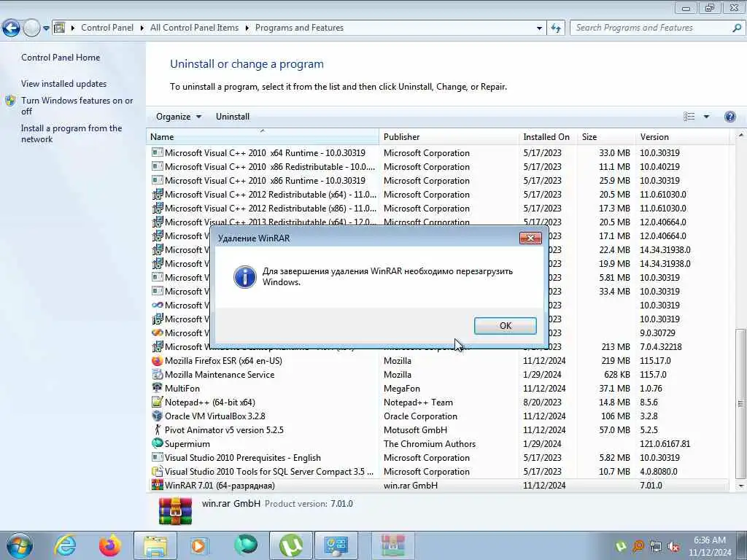Select Visual Studio 2010 Prerequisites - English
This screenshot has width=747, height=560.
click(438, 458)
